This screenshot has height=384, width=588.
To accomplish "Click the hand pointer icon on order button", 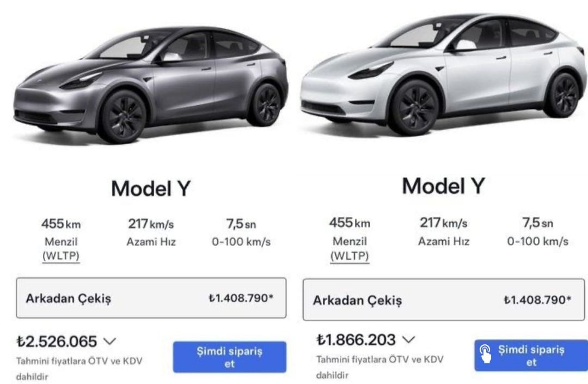I will (x=485, y=354).
